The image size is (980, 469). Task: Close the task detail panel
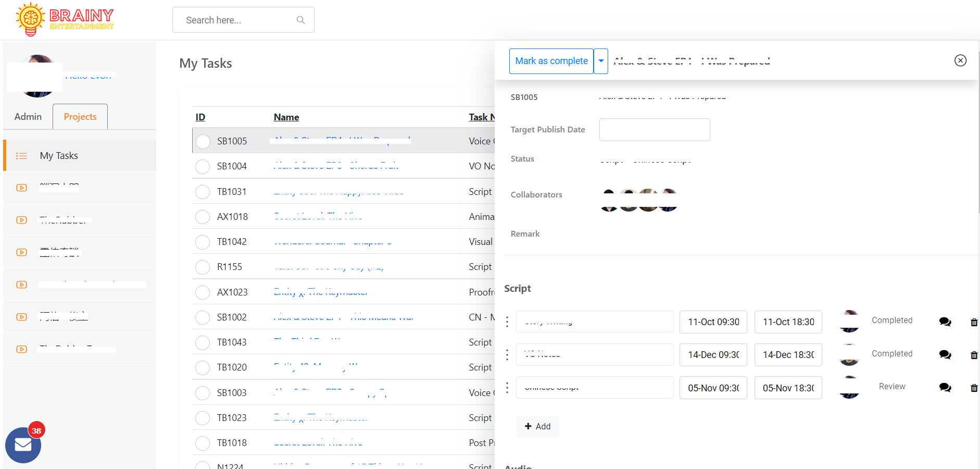point(960,60)
